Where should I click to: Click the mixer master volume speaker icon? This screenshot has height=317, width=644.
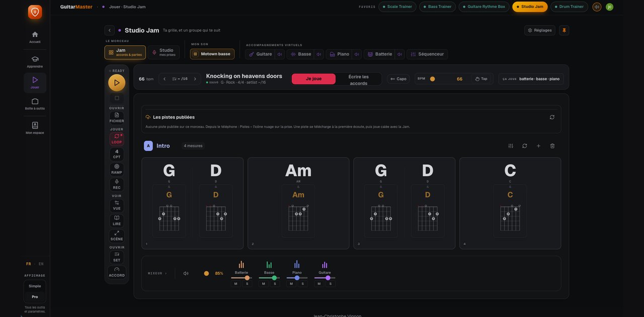click(186, 274)
